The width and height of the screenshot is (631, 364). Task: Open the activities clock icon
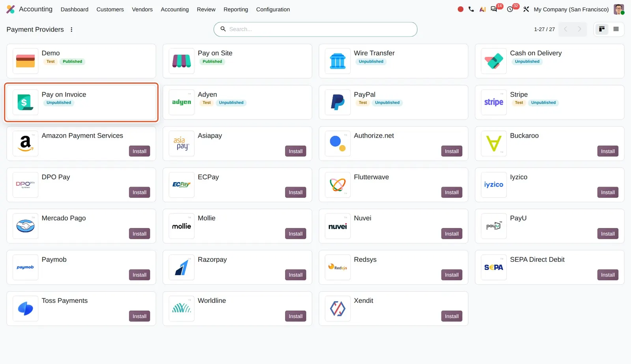coord(510,9)
